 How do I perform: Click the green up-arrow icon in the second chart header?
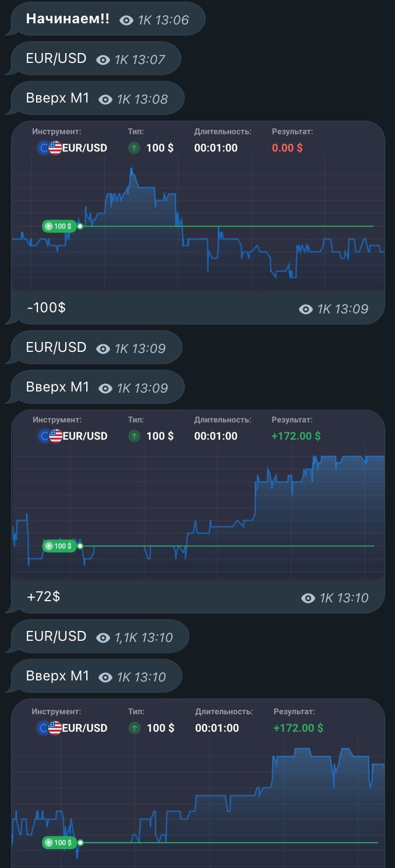click(x=134, y=436)
